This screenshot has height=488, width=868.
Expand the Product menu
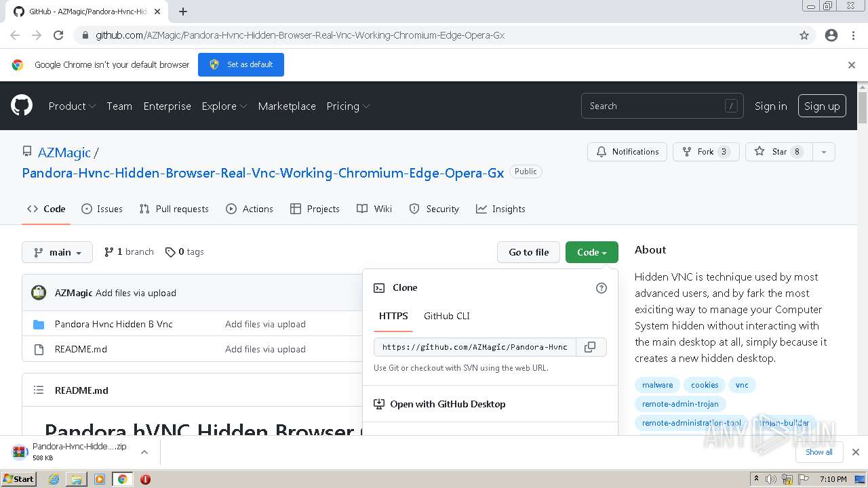(72, 106)
